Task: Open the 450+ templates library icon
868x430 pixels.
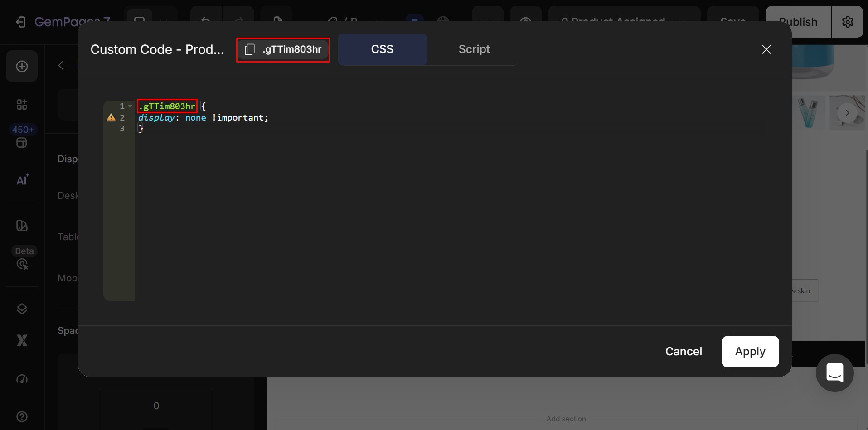Action: click(x=22, y=136)
